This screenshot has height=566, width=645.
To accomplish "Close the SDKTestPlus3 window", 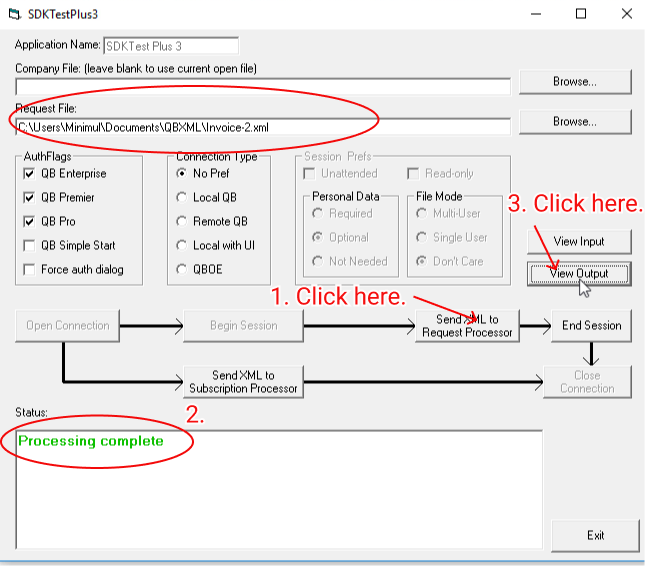I will (x=626, y=14).
